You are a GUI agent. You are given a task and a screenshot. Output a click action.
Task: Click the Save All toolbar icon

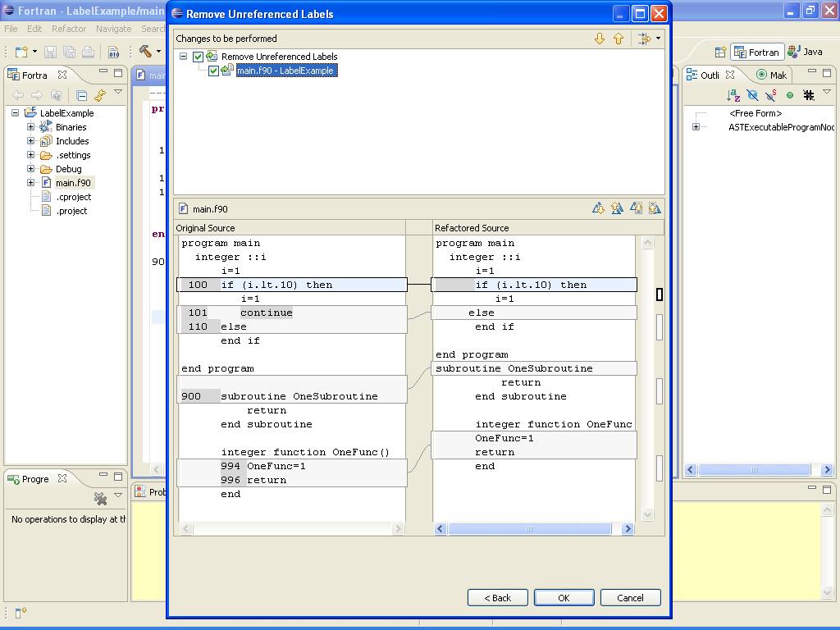pos(69,52)
